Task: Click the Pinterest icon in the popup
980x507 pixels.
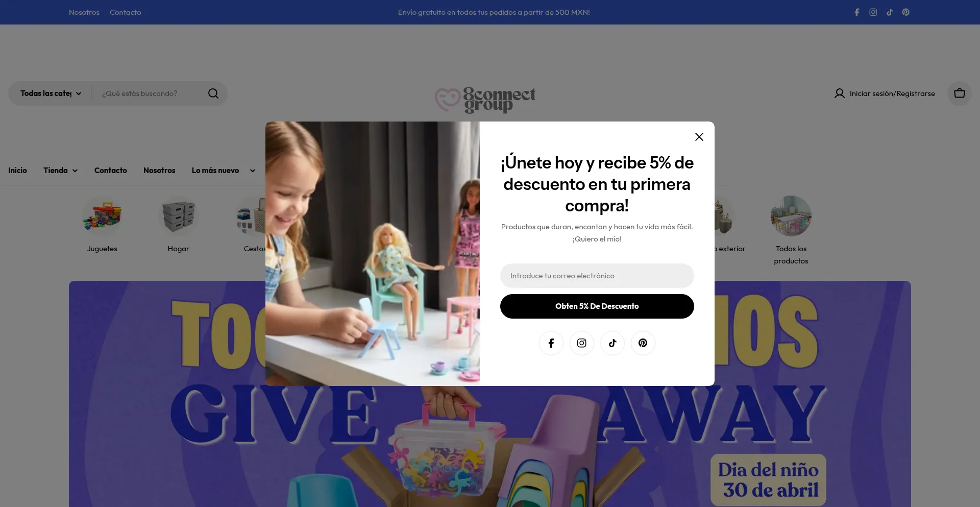Action: click(643, 343)
